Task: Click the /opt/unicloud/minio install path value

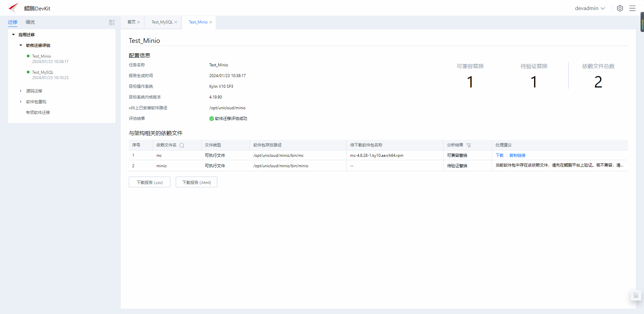Action: point(227,108)
